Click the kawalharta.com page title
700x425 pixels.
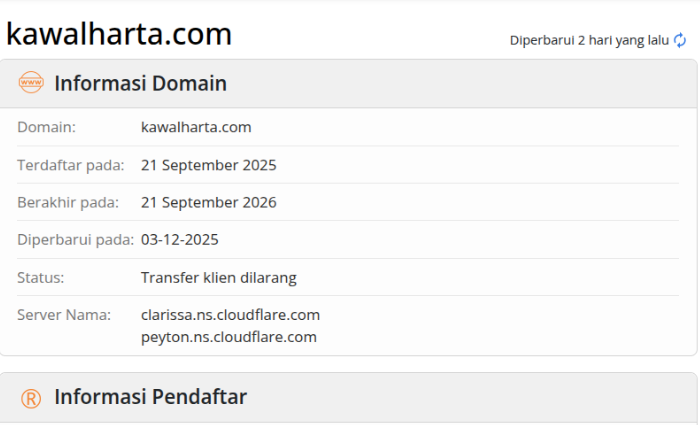pos(119,34)
